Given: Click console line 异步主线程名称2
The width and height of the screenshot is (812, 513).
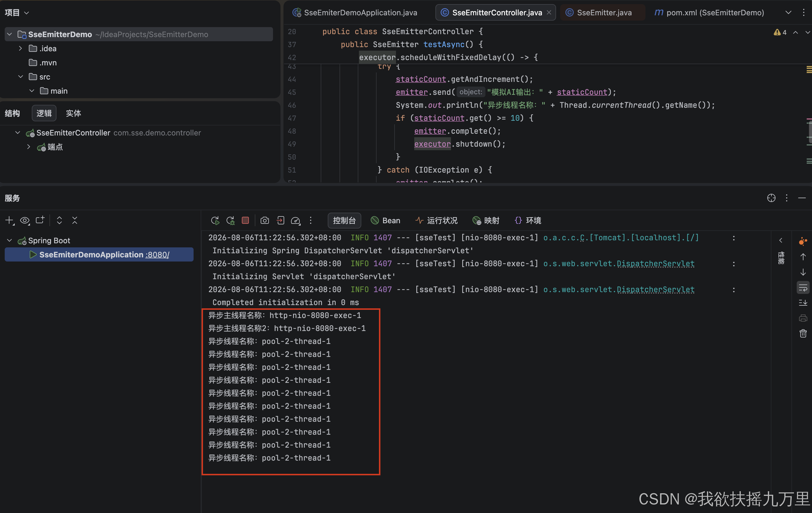Looking at the screenshot, I should [x=287, y=328].
